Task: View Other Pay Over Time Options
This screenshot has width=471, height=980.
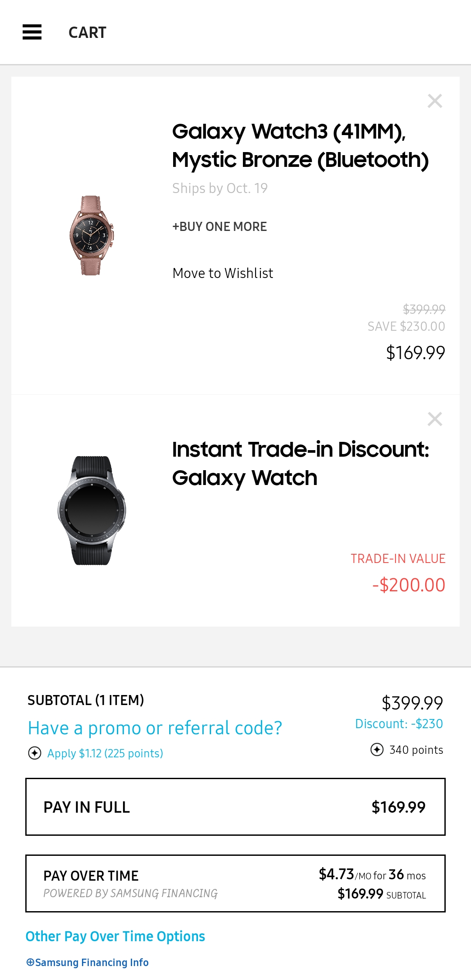Action: coord(115,936)
